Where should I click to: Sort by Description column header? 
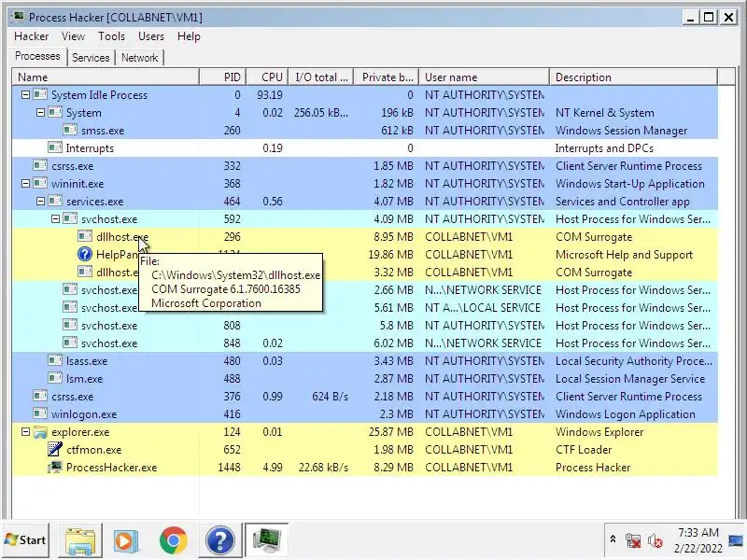[x=633, y=77]
